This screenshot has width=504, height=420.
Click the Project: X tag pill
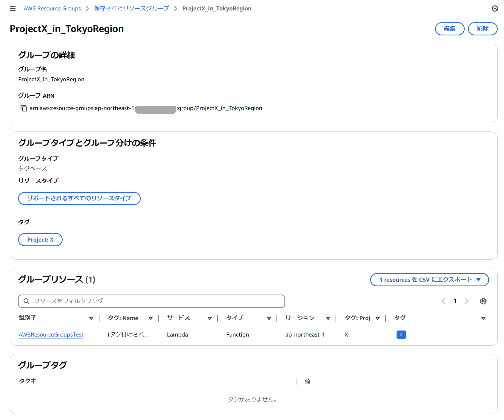(40, 240)
